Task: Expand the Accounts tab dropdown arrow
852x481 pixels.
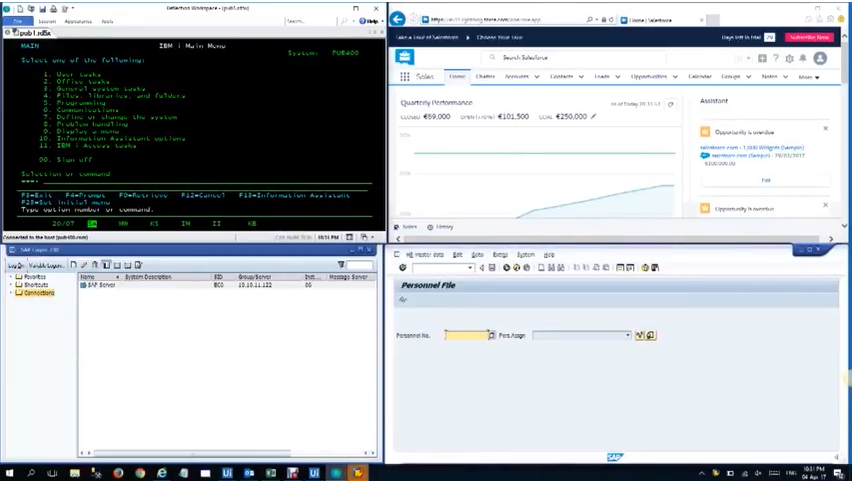Action: coord(537,77)
